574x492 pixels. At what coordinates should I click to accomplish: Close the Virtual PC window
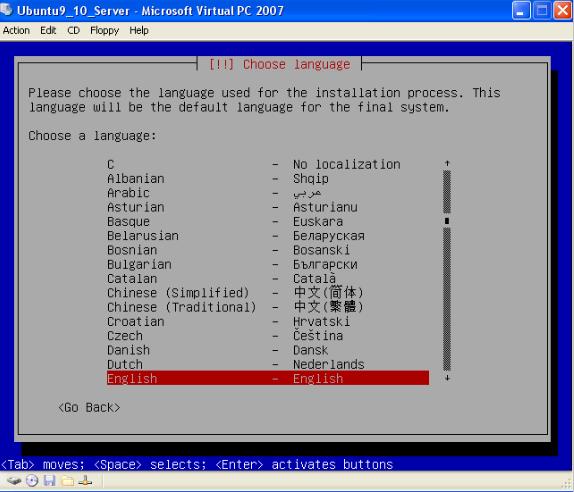click(x=563, y=11)
